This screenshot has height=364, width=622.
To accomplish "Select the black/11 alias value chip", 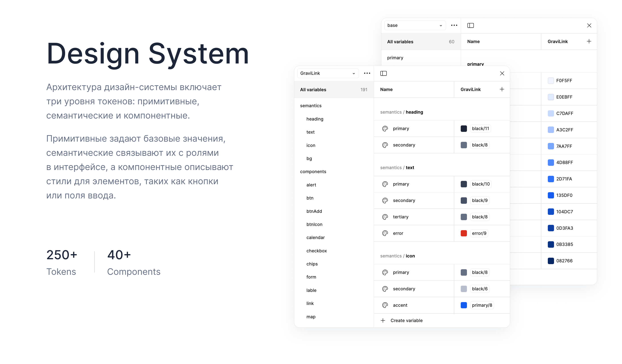I will [480, 129].
